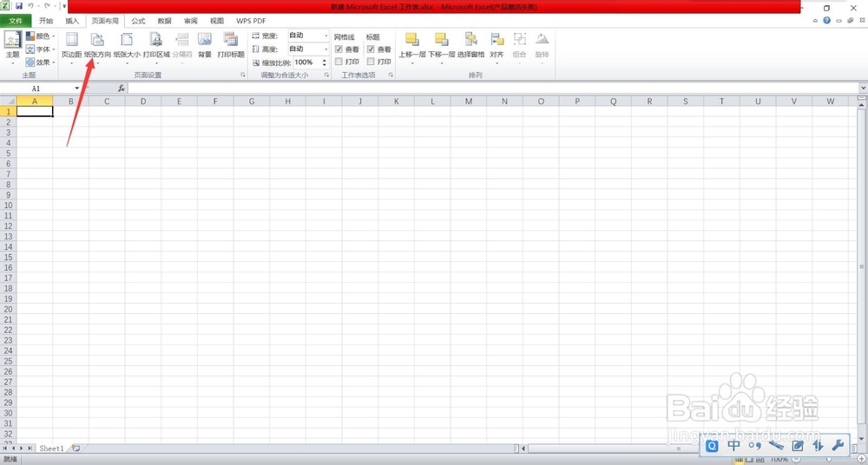Click Insert Function fx button
The height and width of the screenshot is (465, 868).
point(122,88)
